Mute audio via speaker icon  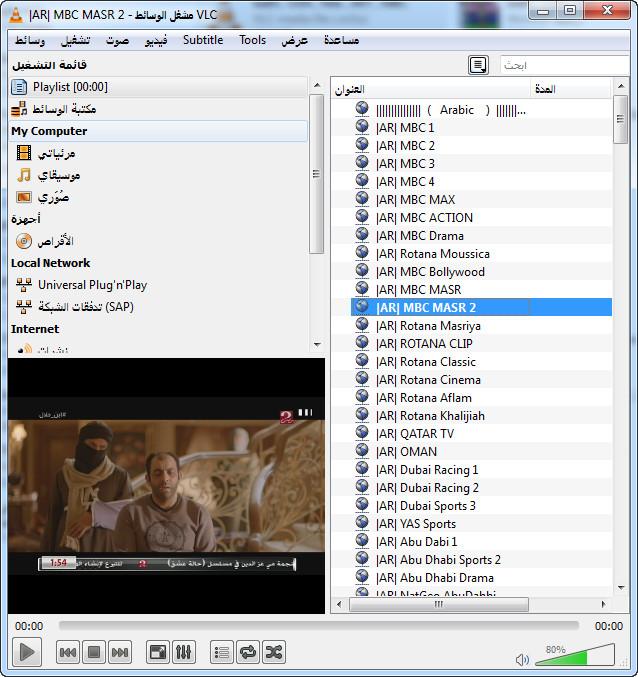pos(522,659)
